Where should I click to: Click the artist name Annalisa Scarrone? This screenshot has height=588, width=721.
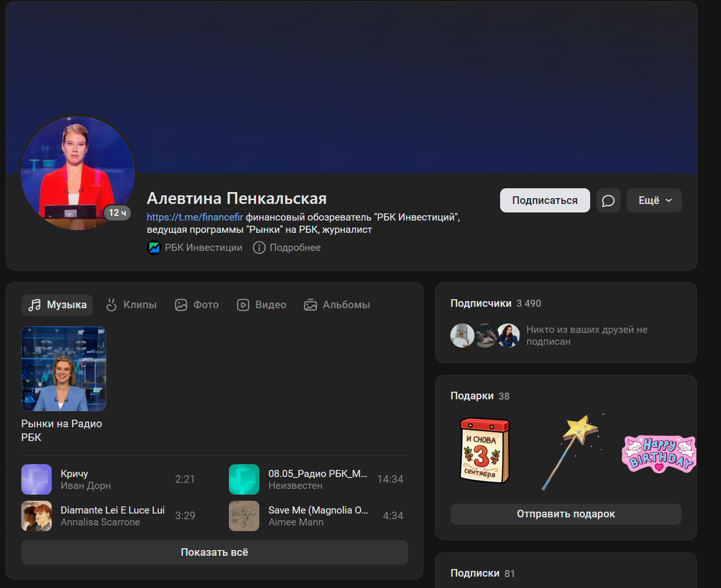coord(100,522)
